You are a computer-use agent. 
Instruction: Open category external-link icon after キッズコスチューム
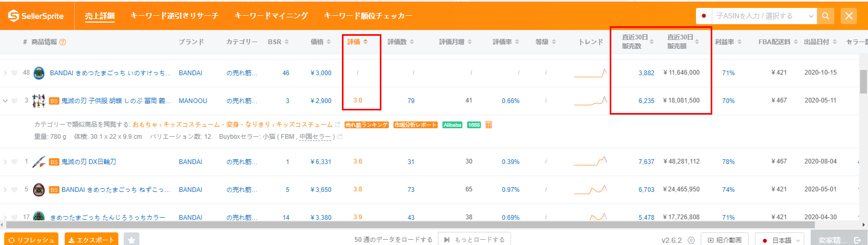click(x=337, y=125)
